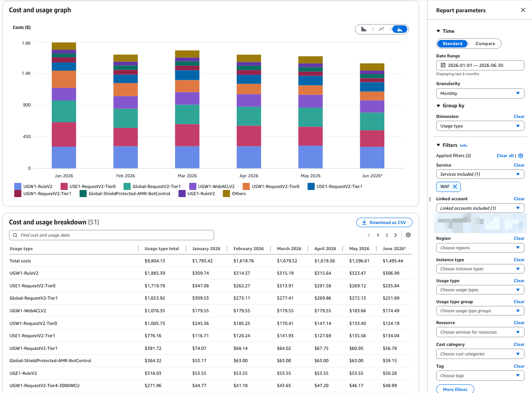Image resolution: width=532 pixels, height=393 pixels.
Task: Click Download as CSV button
Action: pyautogui.click(x=384, y=222)
